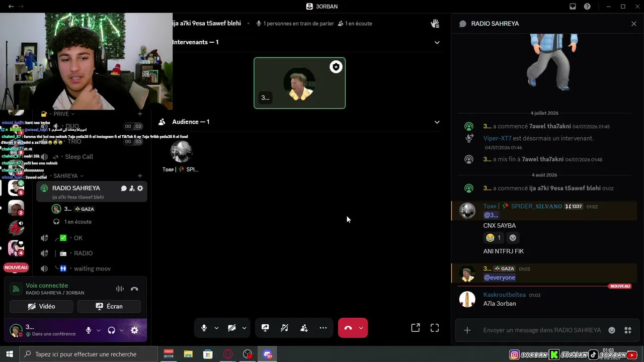Deafen with the headphones icon in user panel
This screenshot has width=644, height=362.
click(x=111, y=330)
